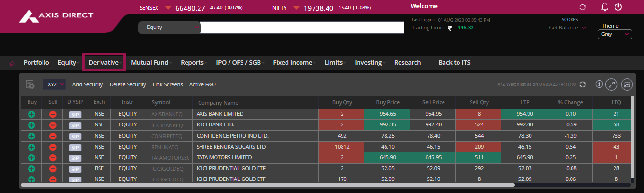Click the Home icon in navigation bar
This screenshot has width=644, height=193.
pos(12,63)
